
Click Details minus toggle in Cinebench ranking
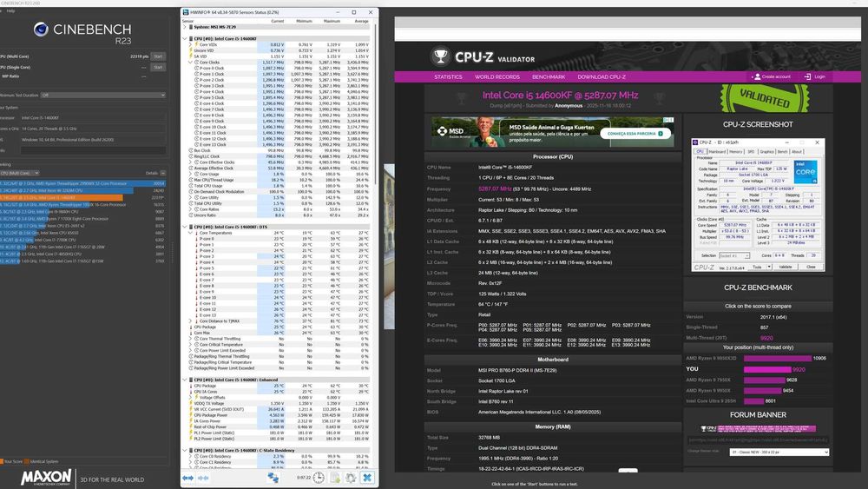[163, 173]
